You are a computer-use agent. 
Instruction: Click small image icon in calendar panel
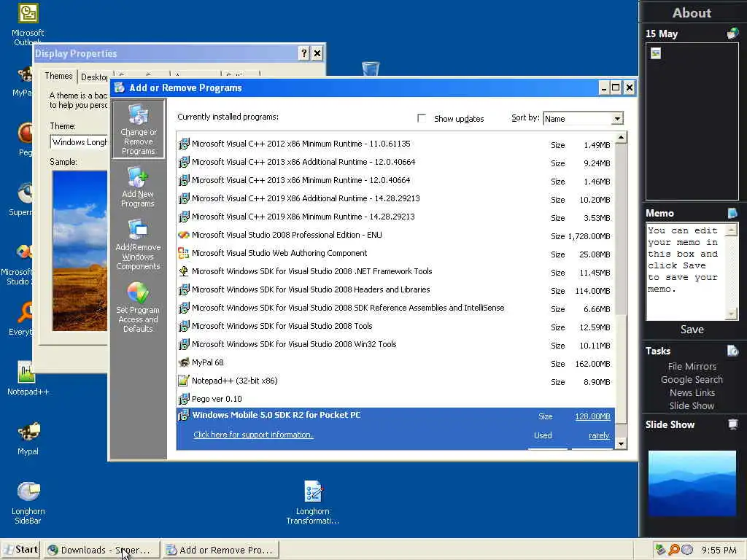(656, 53)
